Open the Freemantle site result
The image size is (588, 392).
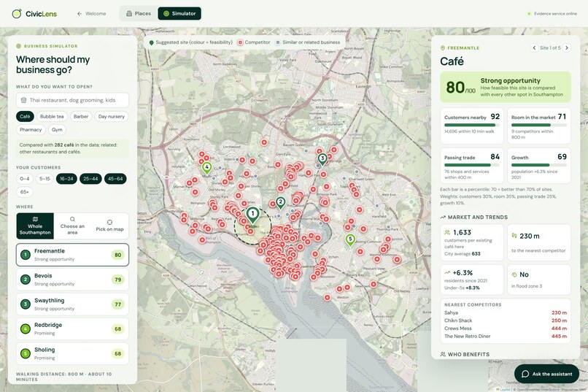[x=72, y=255]
